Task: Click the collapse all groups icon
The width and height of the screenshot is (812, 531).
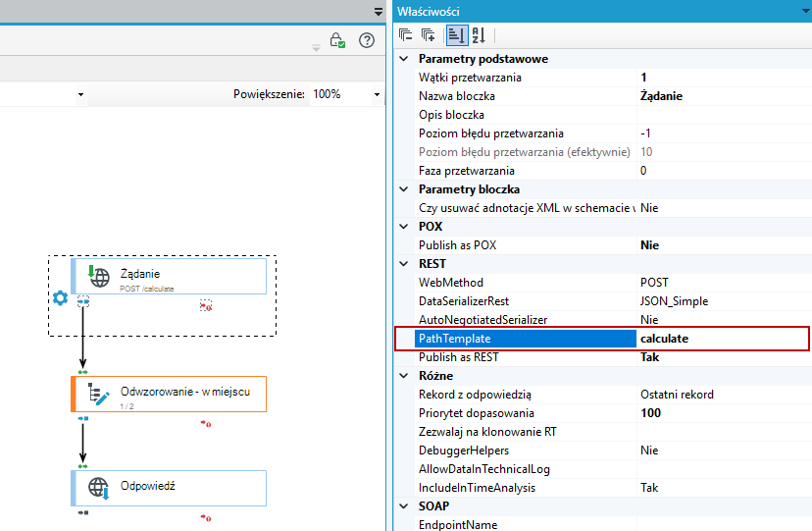Action: pyautogui.click(x=405, y=35)
